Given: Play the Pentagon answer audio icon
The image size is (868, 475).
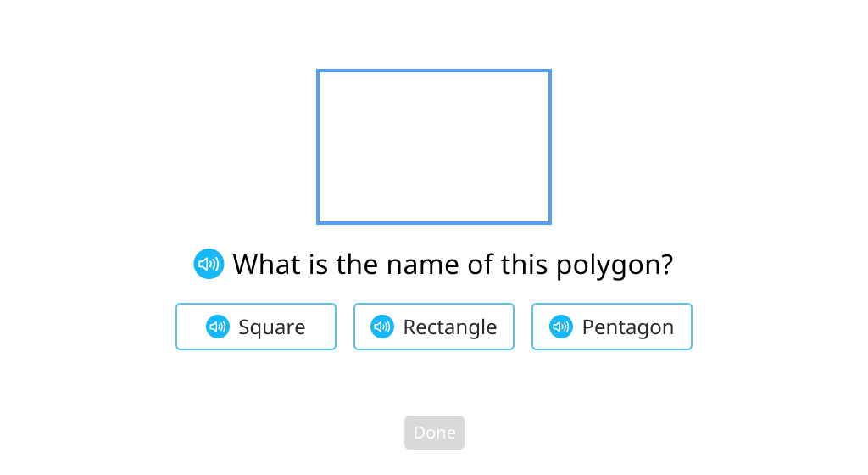Looking at the screenshot, I should click(561, 327).
